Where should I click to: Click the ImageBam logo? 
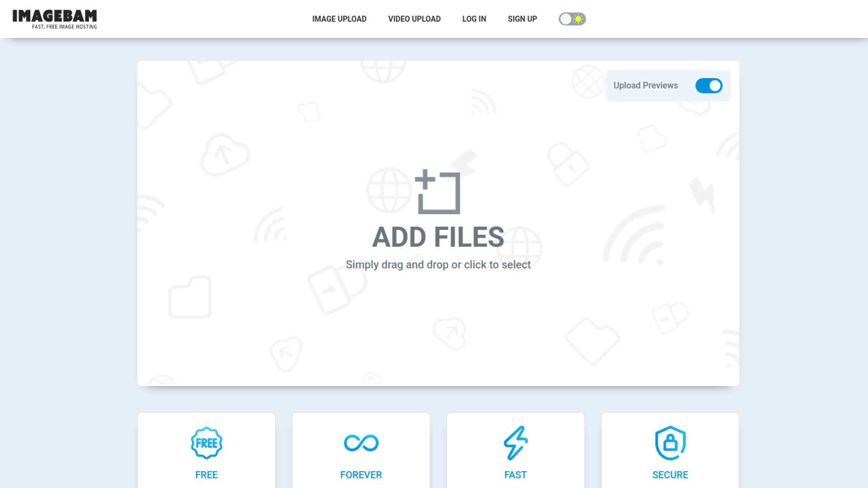(55, 19)
